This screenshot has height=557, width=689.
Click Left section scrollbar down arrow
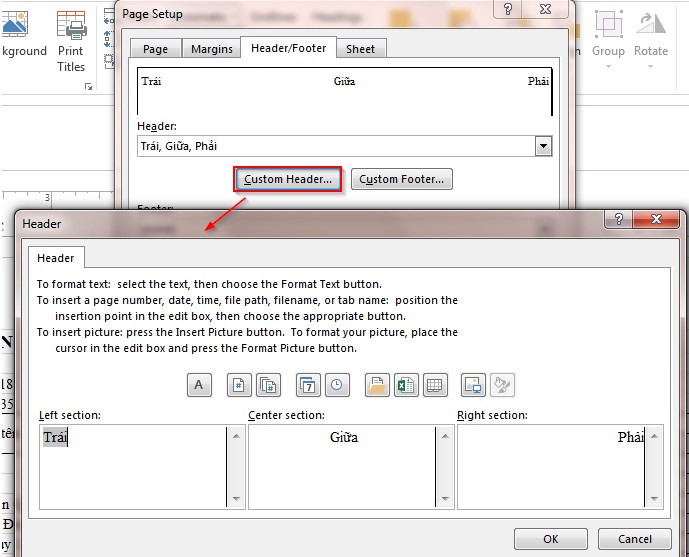click(236, 499)
